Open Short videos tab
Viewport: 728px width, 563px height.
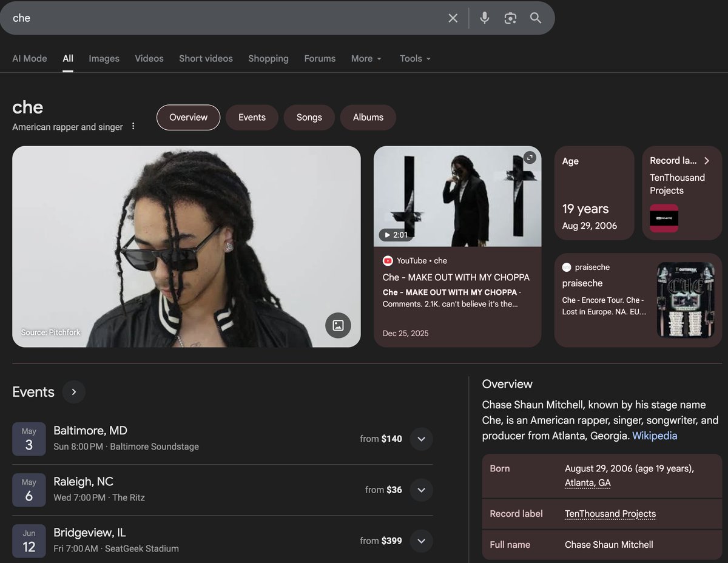[206, 58]
